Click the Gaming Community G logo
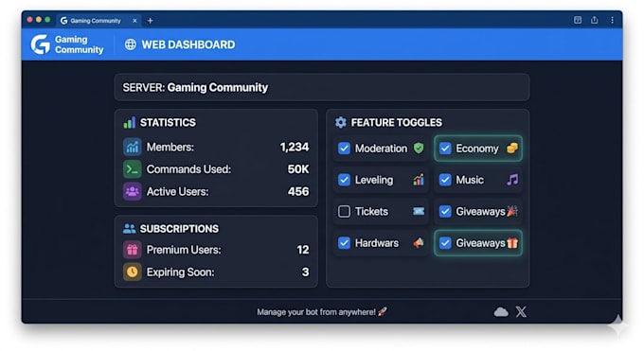 click(40, 44)
